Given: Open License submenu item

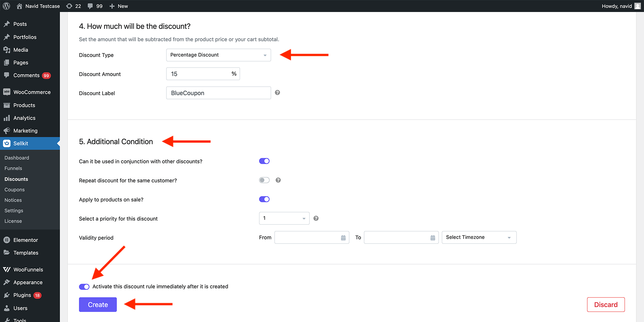Looking at the screenshot, I should click(13, 221).
